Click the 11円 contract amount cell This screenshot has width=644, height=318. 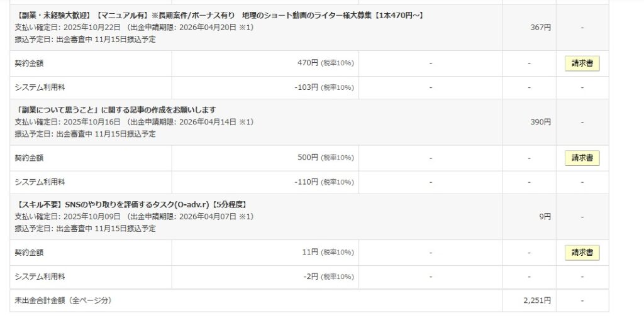[310, 253]
